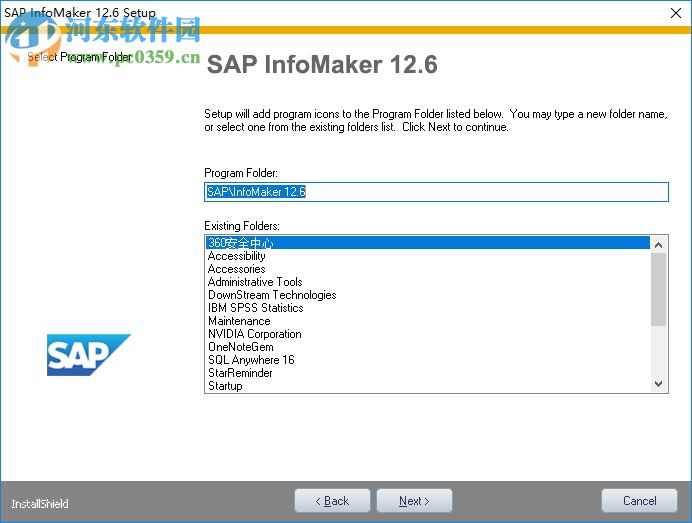Choose the Accessories folder

point(428,269)
